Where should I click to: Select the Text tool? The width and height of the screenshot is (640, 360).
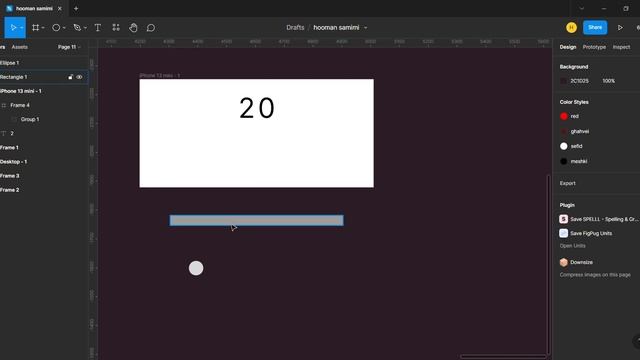[x=98, y=27]
